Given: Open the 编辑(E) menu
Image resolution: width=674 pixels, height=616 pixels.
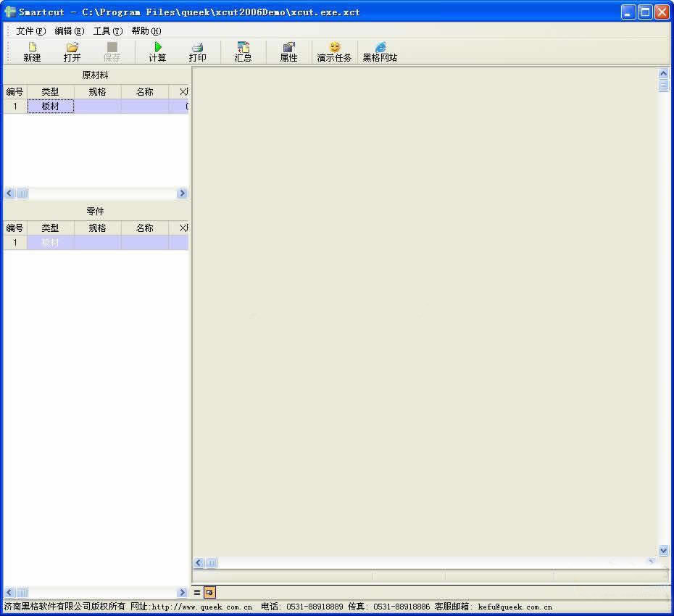Looking at the screenshot, I should coord(69,31).
